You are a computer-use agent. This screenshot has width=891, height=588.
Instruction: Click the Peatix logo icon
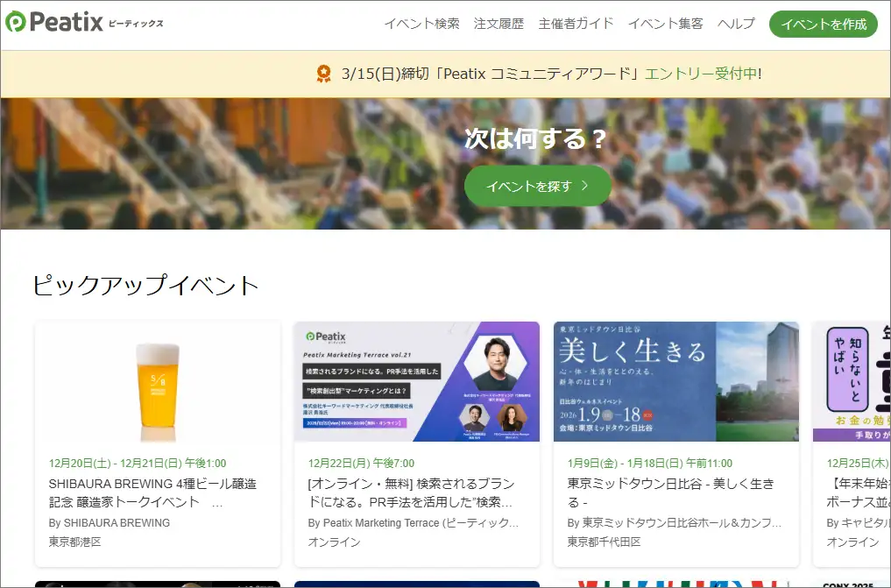(x=16, y=23)
